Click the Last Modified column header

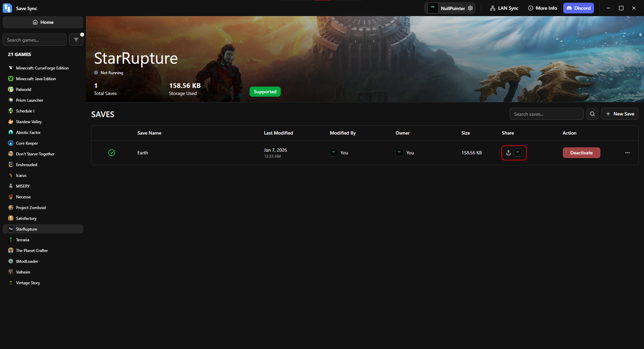[x=278, y=133]
